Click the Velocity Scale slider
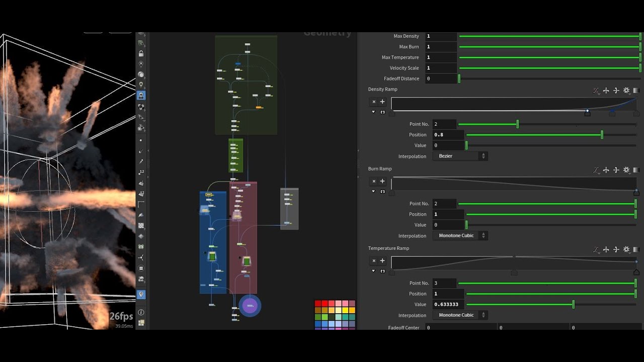 click(550, 68)
